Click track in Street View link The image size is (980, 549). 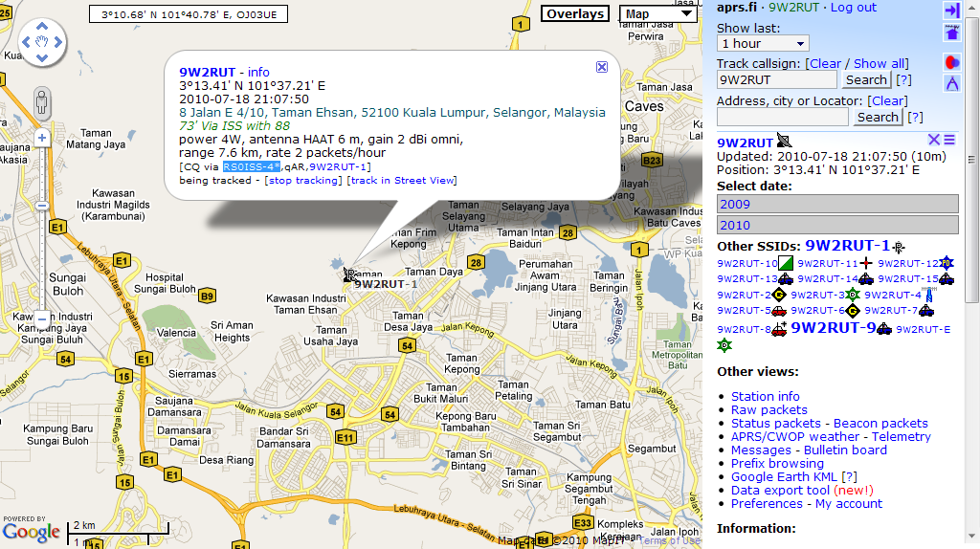[402, 181]
